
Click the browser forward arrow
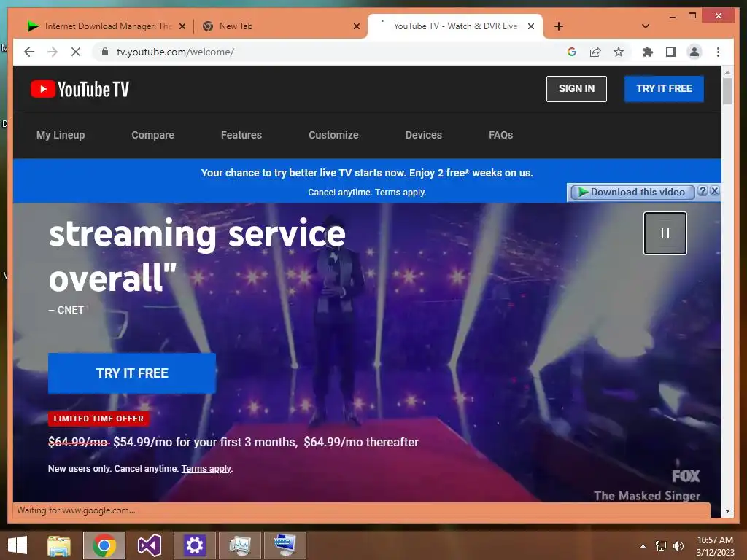tap(53, 52)
